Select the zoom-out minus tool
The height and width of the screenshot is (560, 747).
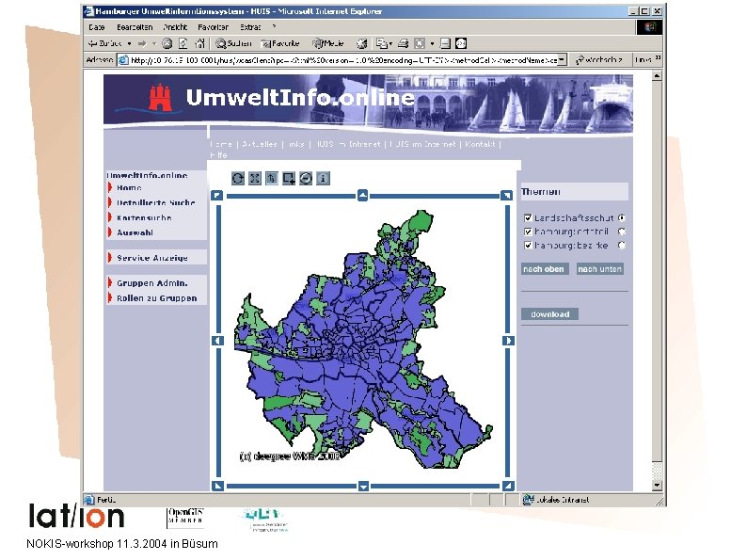click(x=306, y=179)
